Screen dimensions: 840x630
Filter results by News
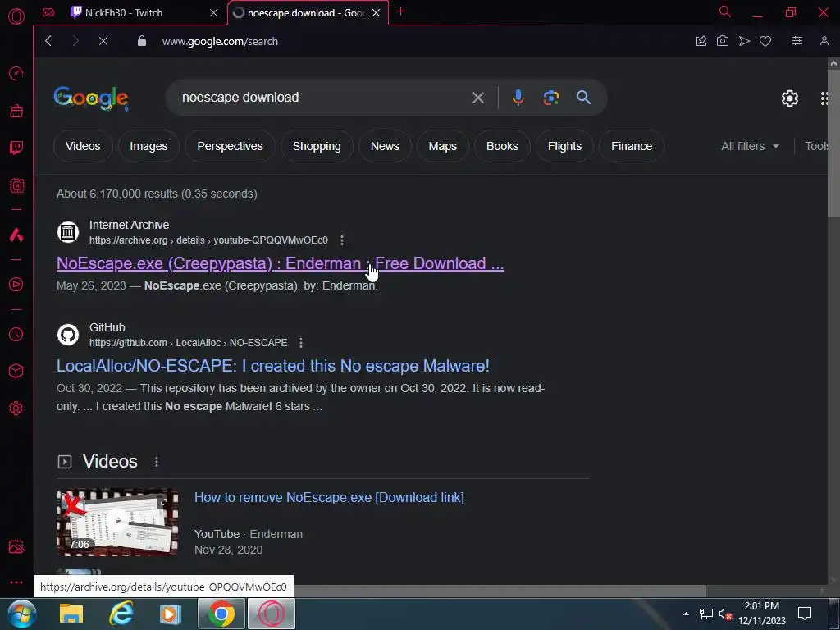pos(385,146)
